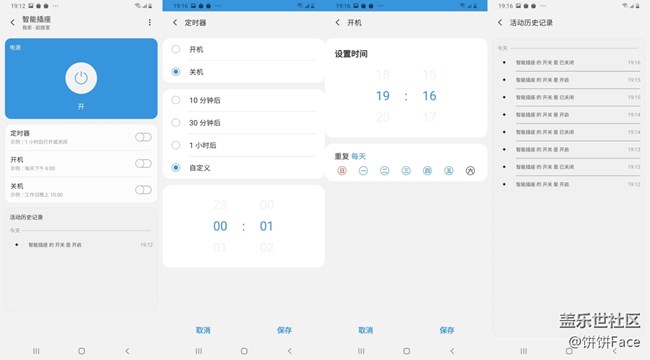Go back using arrow beside 开机 title

(337, 22)
